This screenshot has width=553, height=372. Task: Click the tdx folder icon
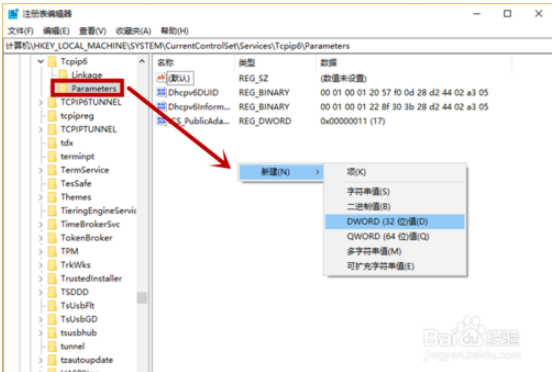52,143
